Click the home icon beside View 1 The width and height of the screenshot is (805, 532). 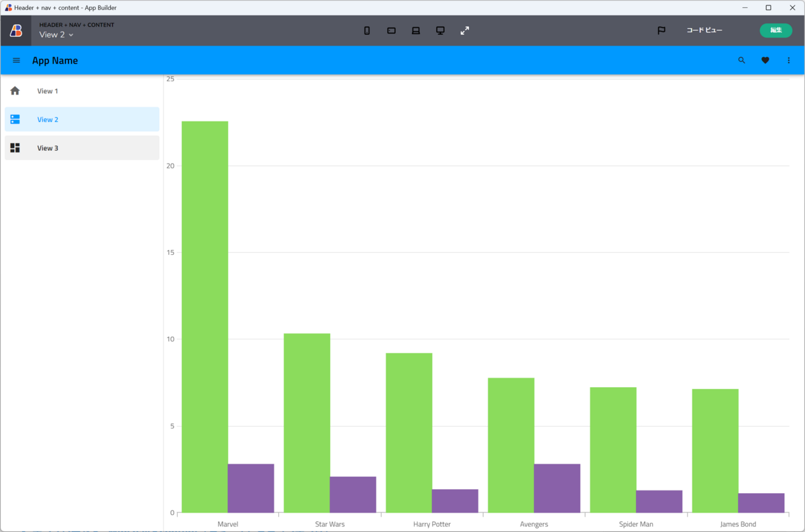click(15, 91)
